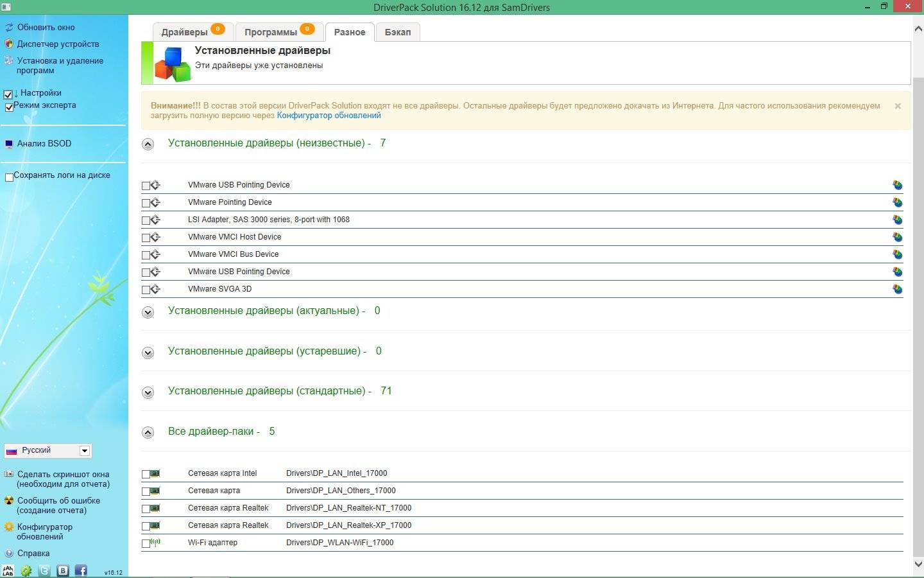Click the VMware VMCI Bus Device row text
924x578 pixels.
(x=233, y=254)
